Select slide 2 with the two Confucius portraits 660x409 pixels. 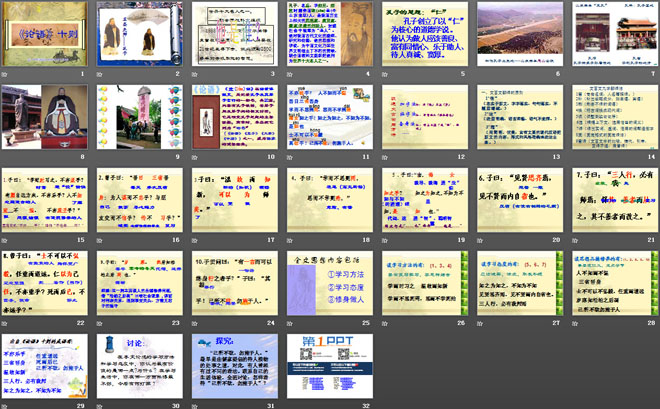(x=140, y=35)
